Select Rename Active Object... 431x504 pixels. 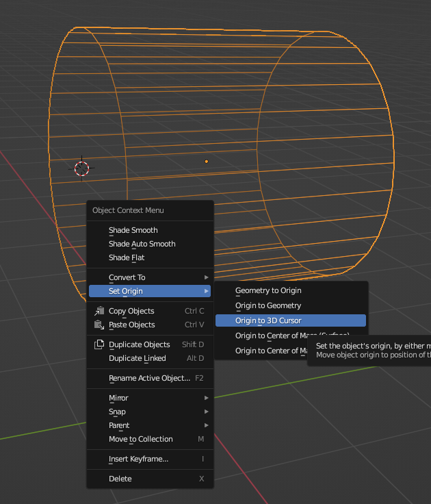(x=150, y=378)
